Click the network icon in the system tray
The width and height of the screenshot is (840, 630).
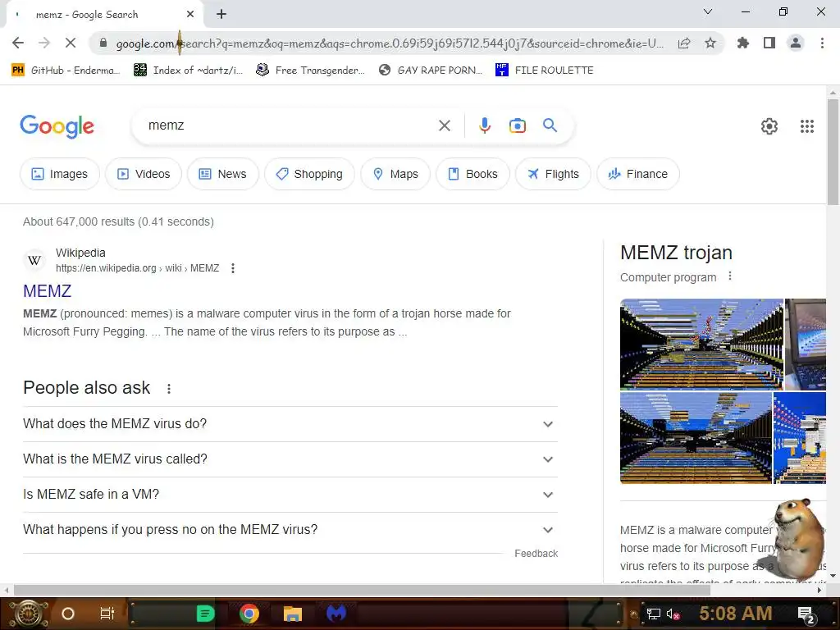coord(654,614)
